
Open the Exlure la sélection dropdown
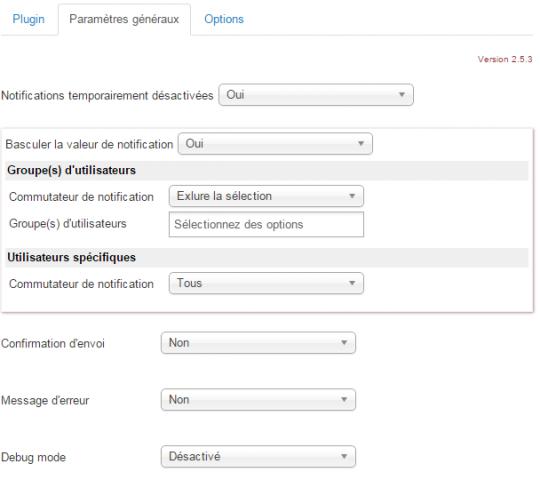266,196
